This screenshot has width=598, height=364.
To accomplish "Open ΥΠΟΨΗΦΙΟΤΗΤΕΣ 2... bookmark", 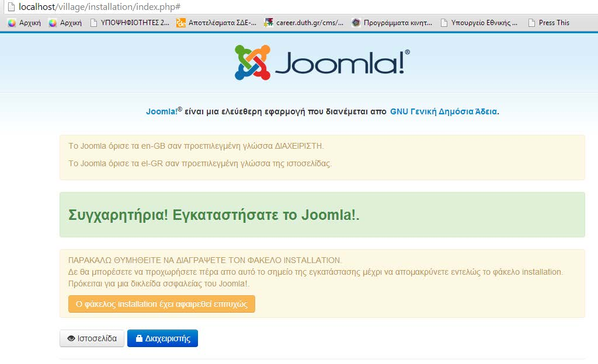I will tap(130, 23).
